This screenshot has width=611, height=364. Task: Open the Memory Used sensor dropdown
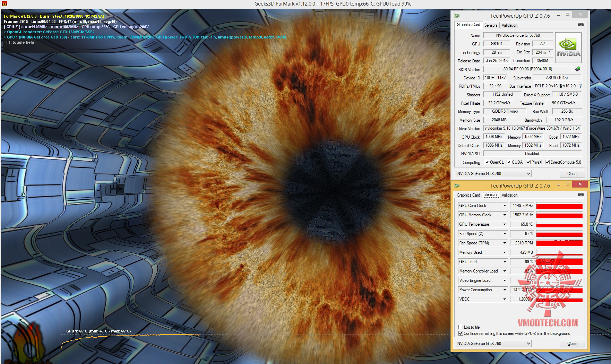click(505, 252)
